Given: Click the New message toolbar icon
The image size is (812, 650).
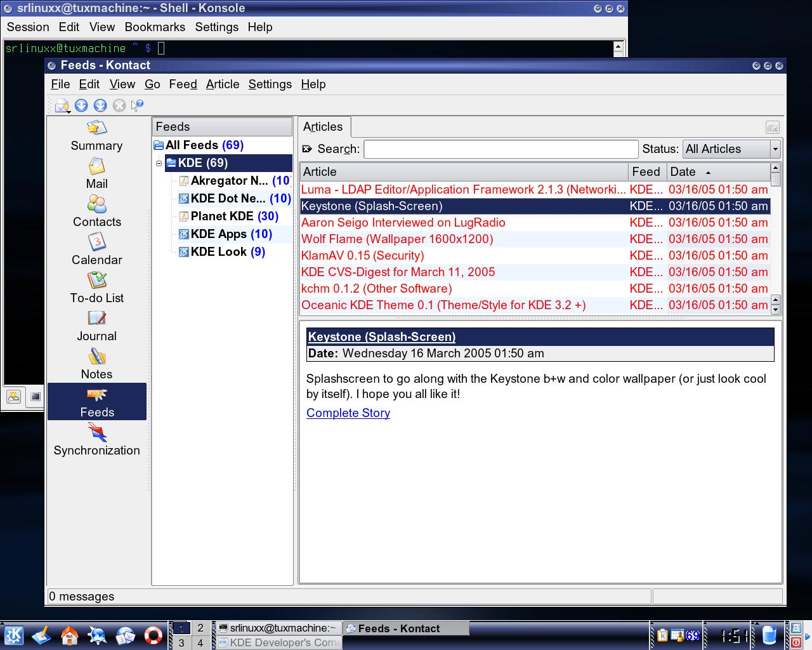Looking at the screenshot, I should pos(62,105).
